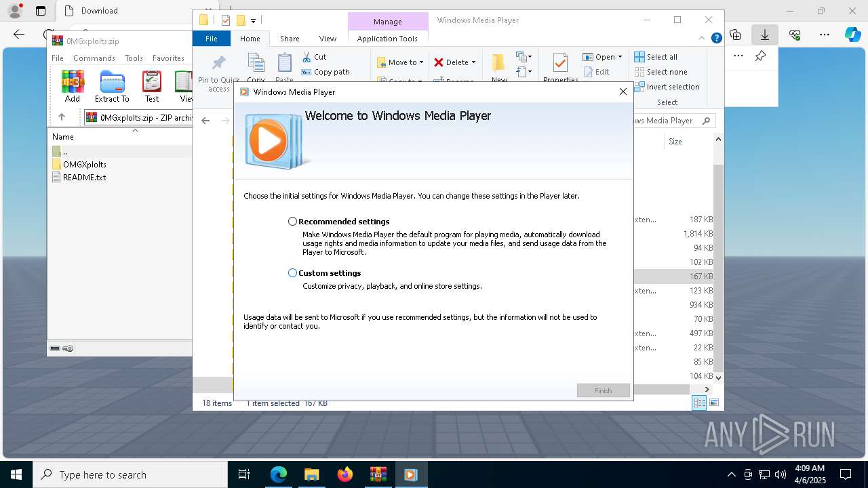Screen dimensions: 868x488
Task: Click the Properties checkmark icon
Action: (x=560, y=64)
